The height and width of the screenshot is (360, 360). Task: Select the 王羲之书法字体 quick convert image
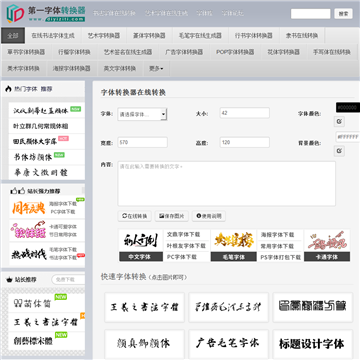tap(144, 307)
